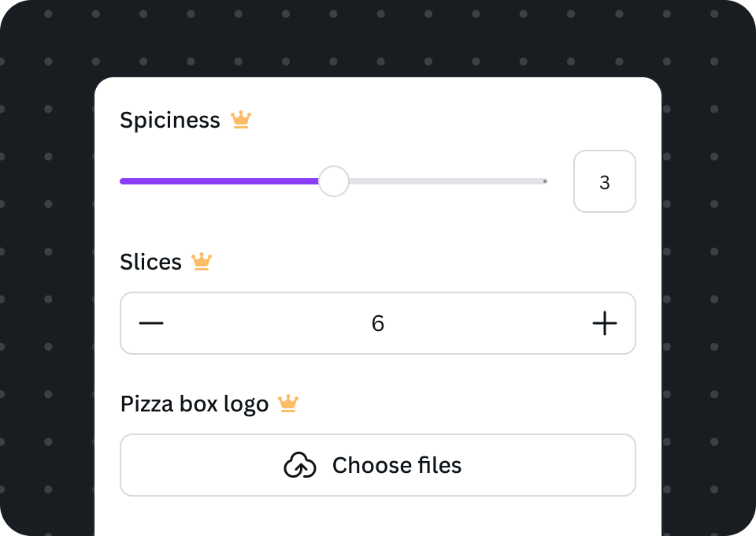Screen dimensions: 756x536
Task: Click the cloud upload icon
Action: pos(300,465)
